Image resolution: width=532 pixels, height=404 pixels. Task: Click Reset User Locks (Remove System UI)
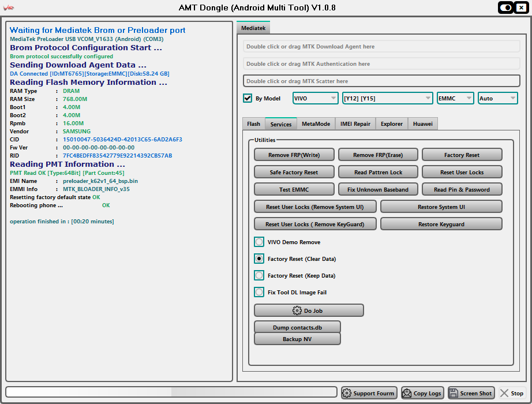(x=315, y=207)
